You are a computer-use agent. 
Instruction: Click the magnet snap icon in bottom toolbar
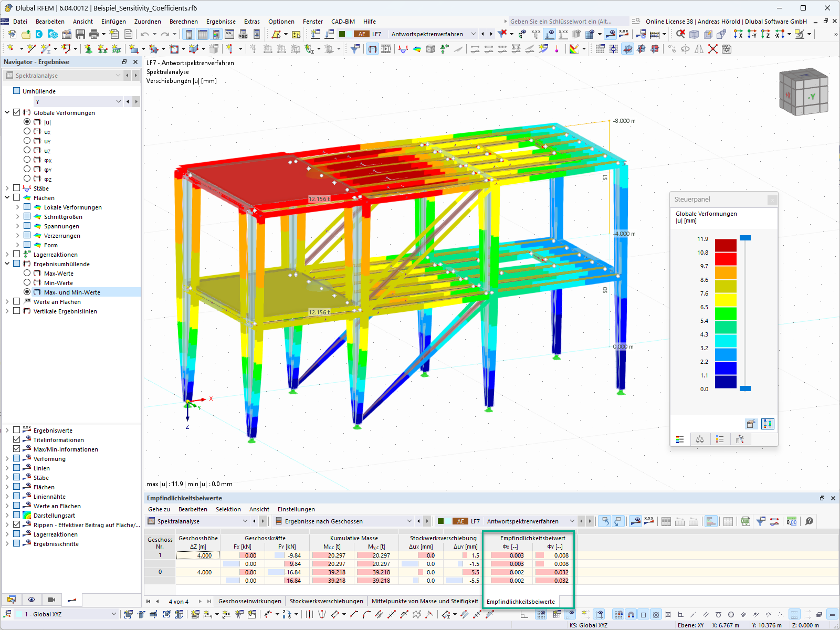(631, 614)
